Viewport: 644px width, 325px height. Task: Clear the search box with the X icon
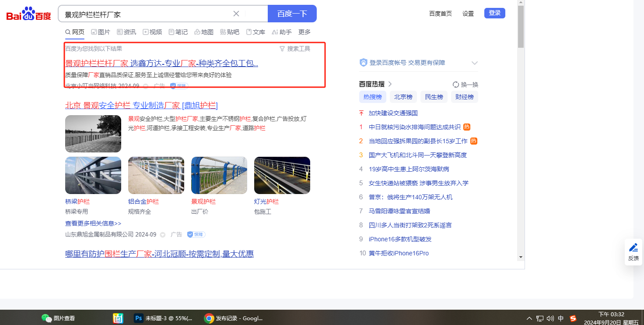(236, 14)
